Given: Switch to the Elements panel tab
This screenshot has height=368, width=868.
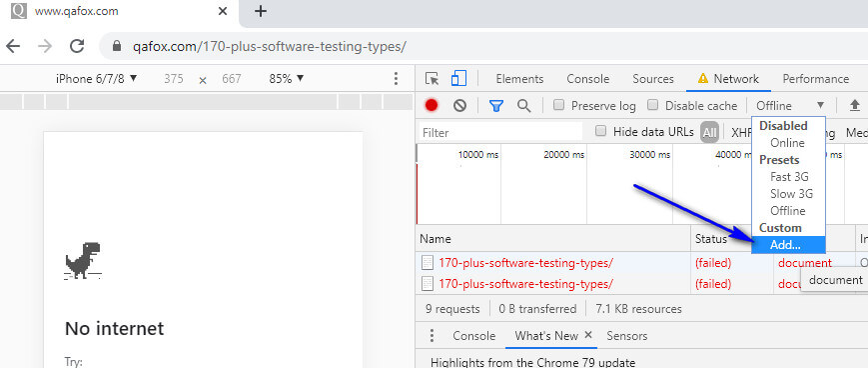Looking at the screenshot, I should 519,79.
